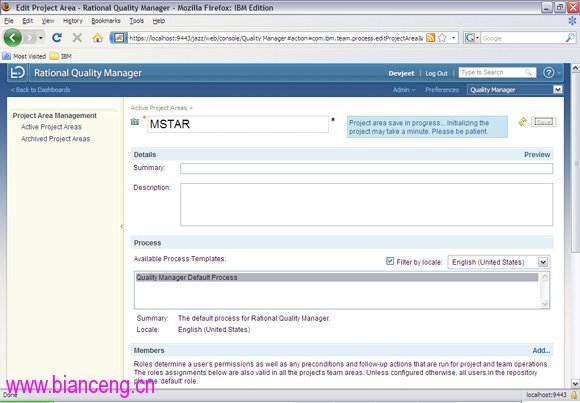Bookmark the page with the star icon
This screenshot has height=403, width=580.
click(x=442, y=38)
